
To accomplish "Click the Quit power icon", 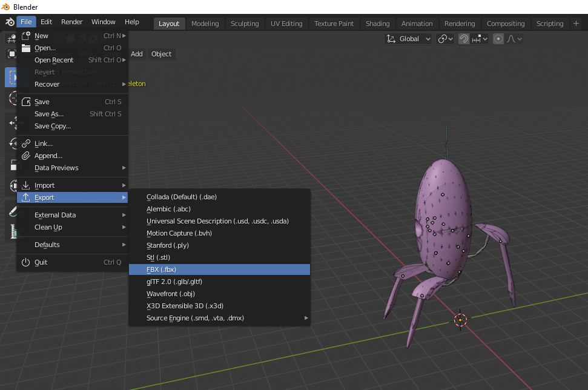I will [26, 262].
